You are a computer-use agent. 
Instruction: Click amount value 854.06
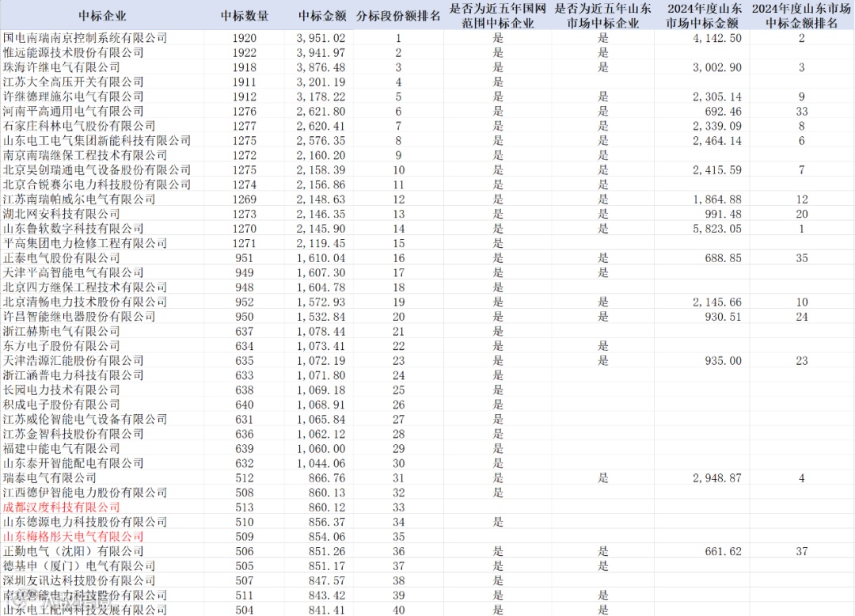[x=327, y=537]
